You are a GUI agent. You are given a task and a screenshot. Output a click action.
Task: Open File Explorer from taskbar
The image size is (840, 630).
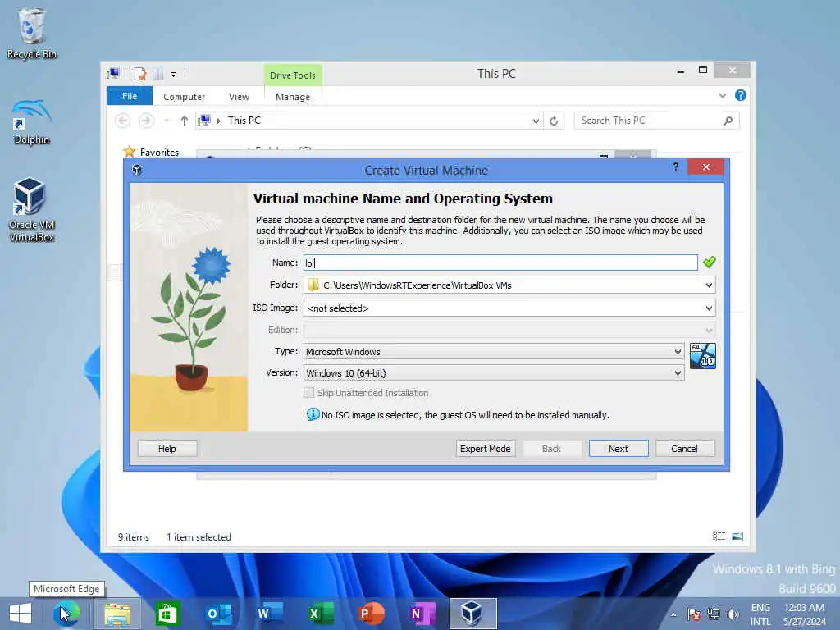tap(117, 614)
